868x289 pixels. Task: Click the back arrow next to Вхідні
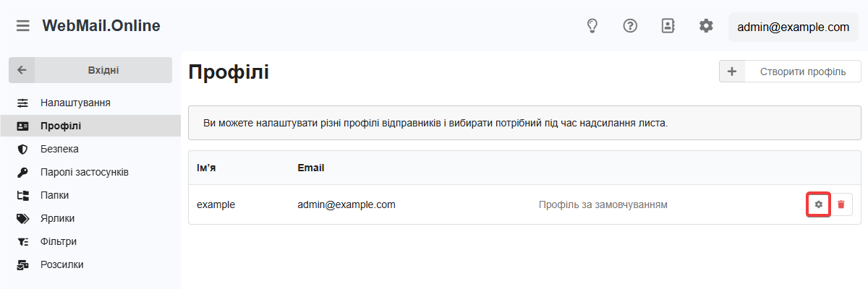[x=22, y=70]
